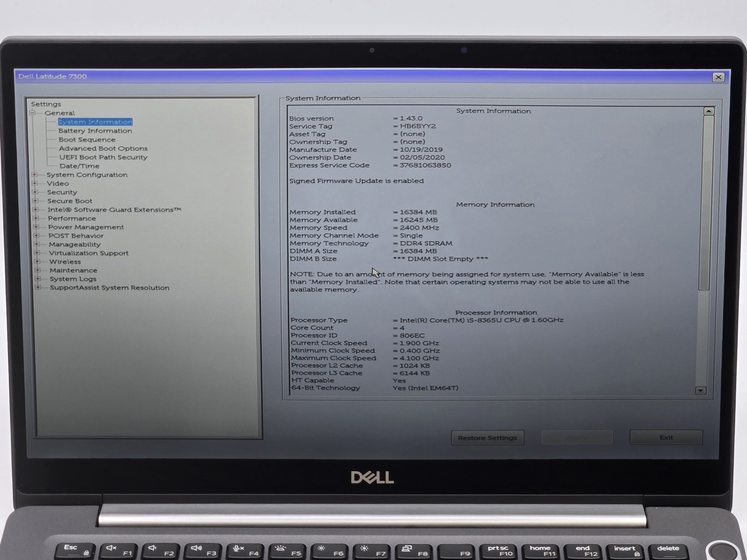The height and width of the screenshot is (560, 747).
Task: Expand the Wireless node
Action: pos(37,261)
